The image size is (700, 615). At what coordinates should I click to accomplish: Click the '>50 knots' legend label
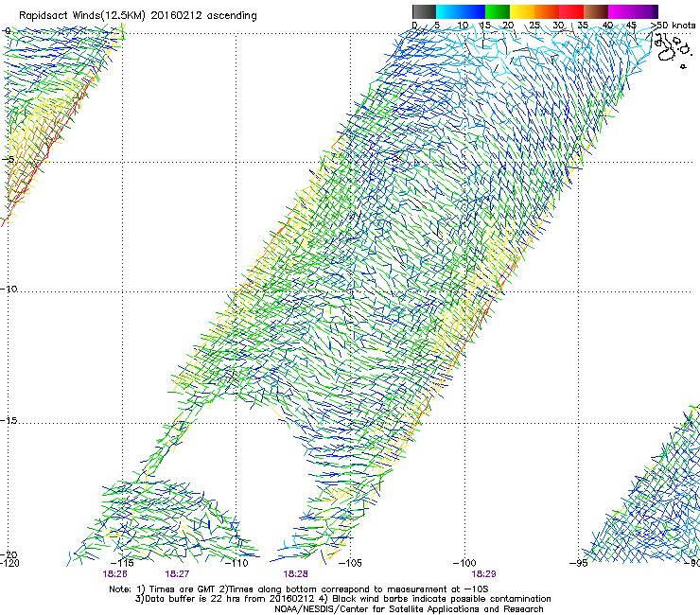[x=673, y=25]
